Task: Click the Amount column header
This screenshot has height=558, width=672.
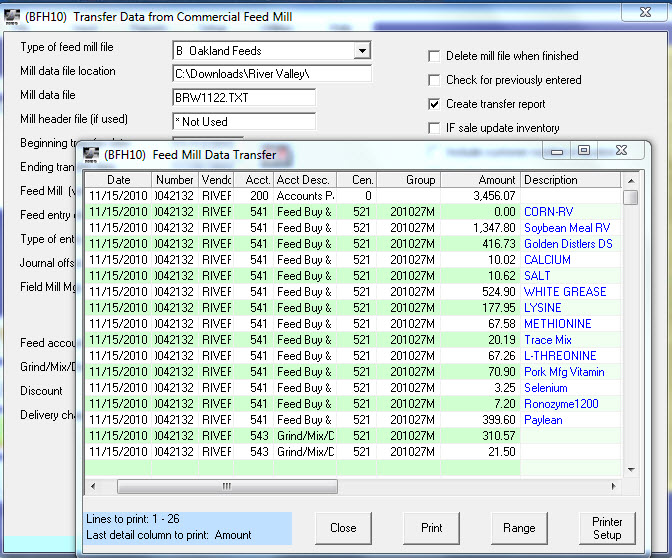Action: click(470, 180)
